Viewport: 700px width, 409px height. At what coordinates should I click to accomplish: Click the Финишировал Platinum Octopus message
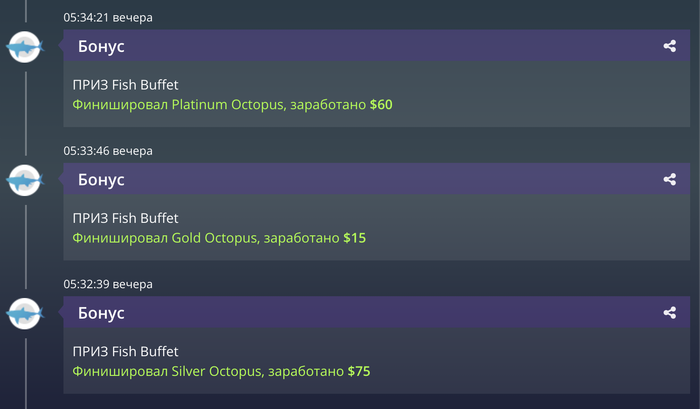tap(221, 104)
